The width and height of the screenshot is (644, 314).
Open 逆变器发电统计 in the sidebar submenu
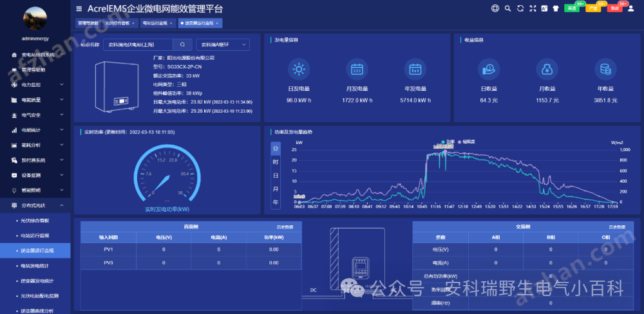pos(35,281)
